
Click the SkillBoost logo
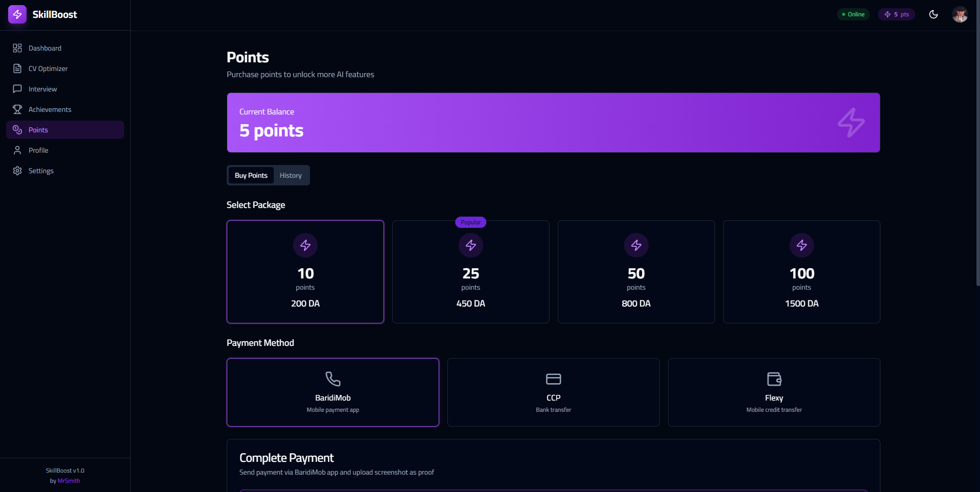click(x=43, y=14)
